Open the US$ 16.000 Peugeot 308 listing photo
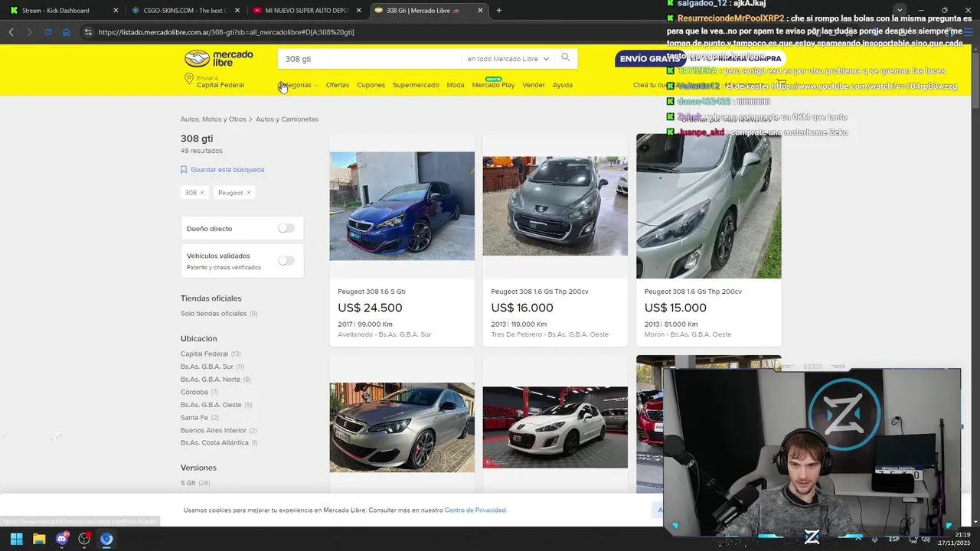 (555, 206)
